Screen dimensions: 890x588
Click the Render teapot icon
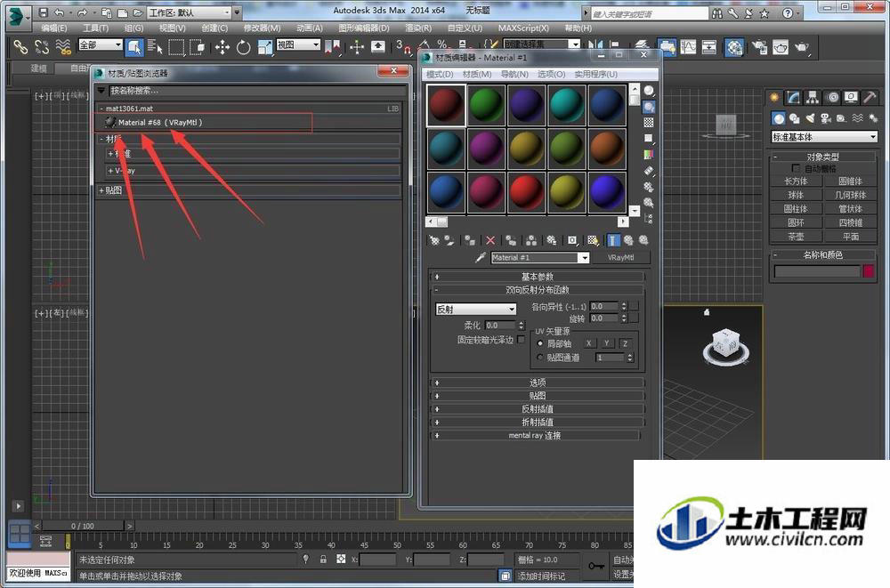tap(802, 47)
